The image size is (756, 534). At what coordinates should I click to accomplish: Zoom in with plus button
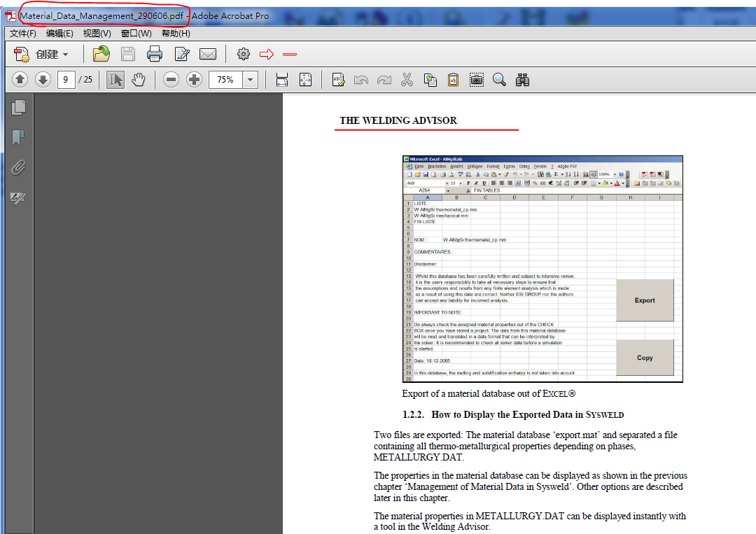click(x=195, y=80)
